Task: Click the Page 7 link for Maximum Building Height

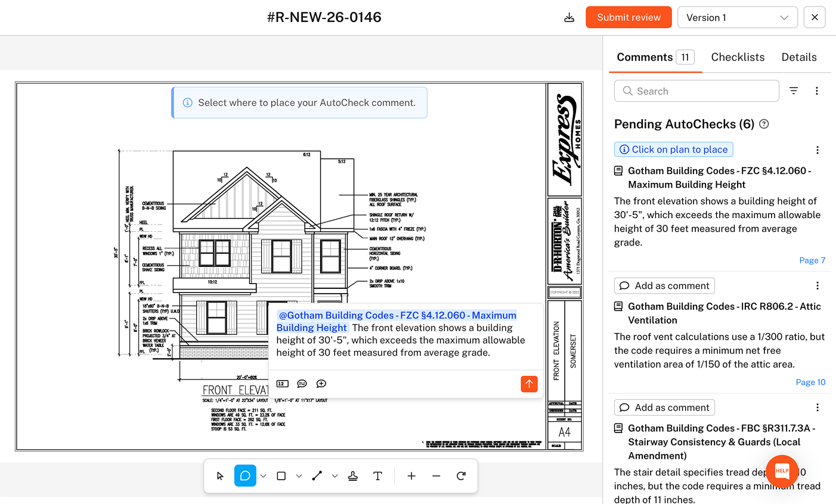Action: (x=812, y=260)
